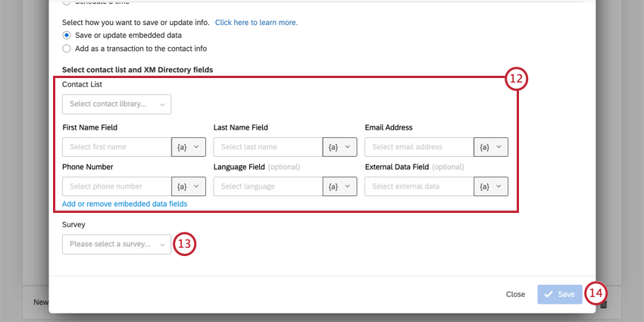Click the trash icon behind the dialog's corner
Screen dimensions: 644x322
(603, 305)
